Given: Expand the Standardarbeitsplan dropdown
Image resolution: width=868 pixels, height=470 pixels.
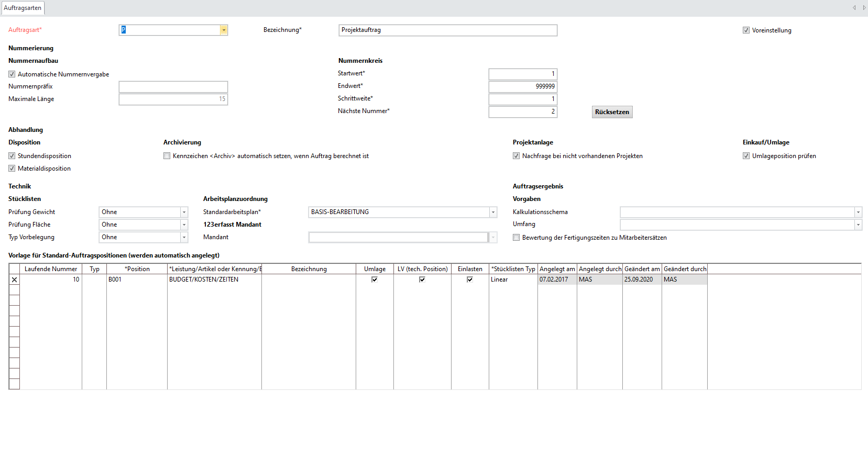Looking at the screenshot, I should pyautogui.click(x=493, y=212).
